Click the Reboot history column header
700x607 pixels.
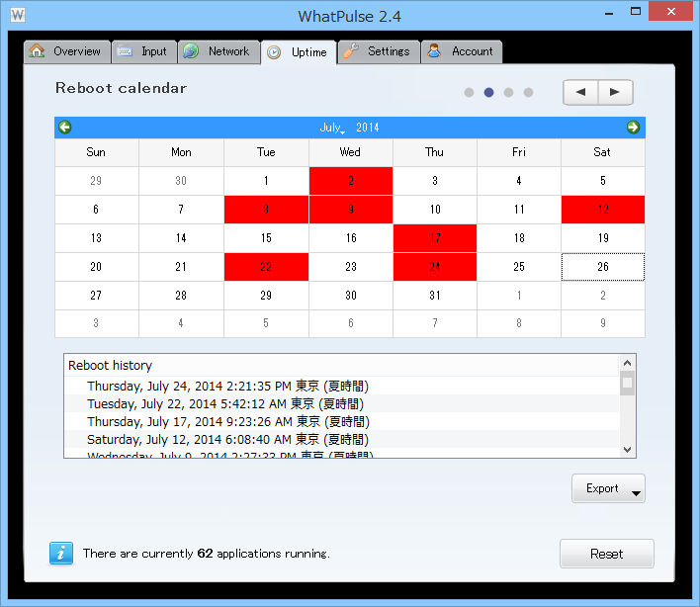[x=341, y=366]
